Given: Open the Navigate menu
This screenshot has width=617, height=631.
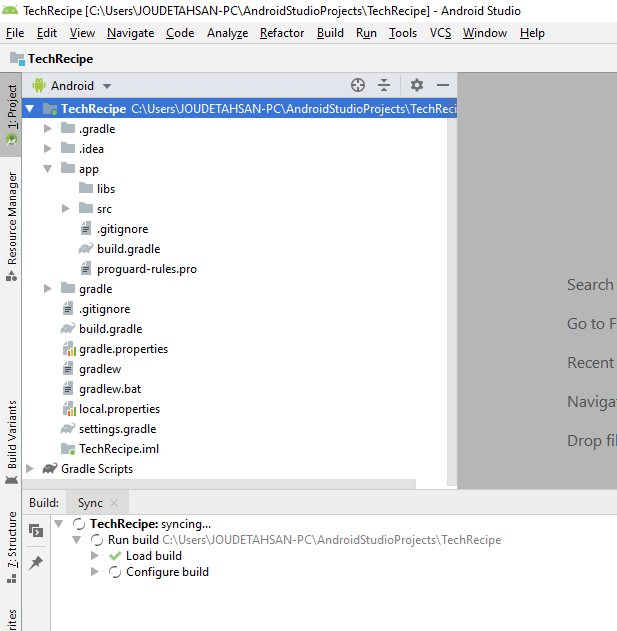Looking at the screenshot, I should 130,33.
